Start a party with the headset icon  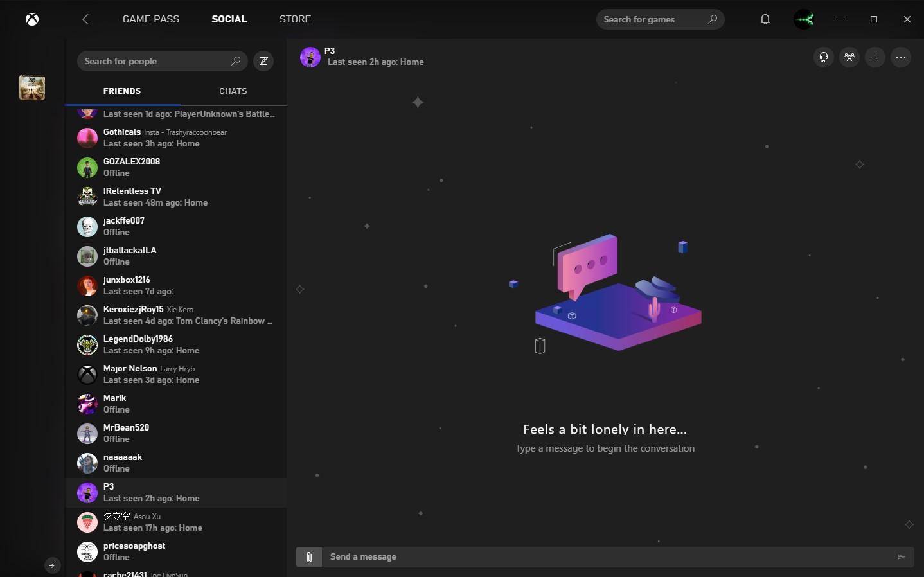click(824, 57)
